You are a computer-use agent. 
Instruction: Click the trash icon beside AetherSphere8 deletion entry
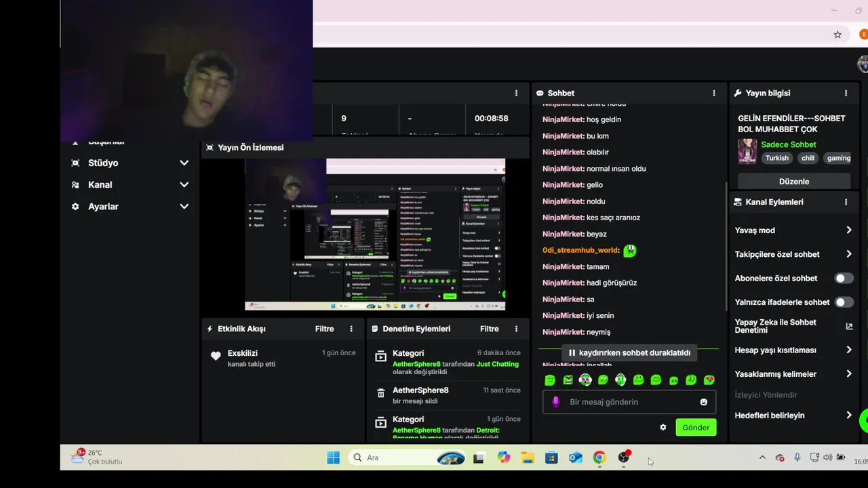[x=380, y=393]
